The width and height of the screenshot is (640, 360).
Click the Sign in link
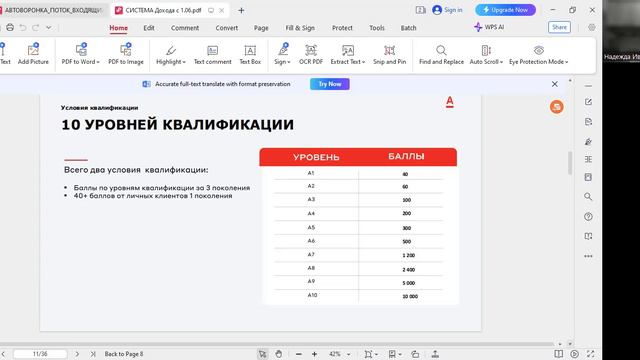[447, 10]
